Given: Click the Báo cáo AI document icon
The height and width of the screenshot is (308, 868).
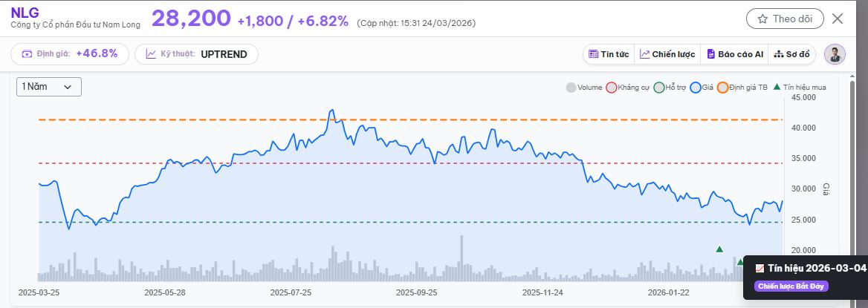Looking at the screenshot, I should (x=710, y=54).
